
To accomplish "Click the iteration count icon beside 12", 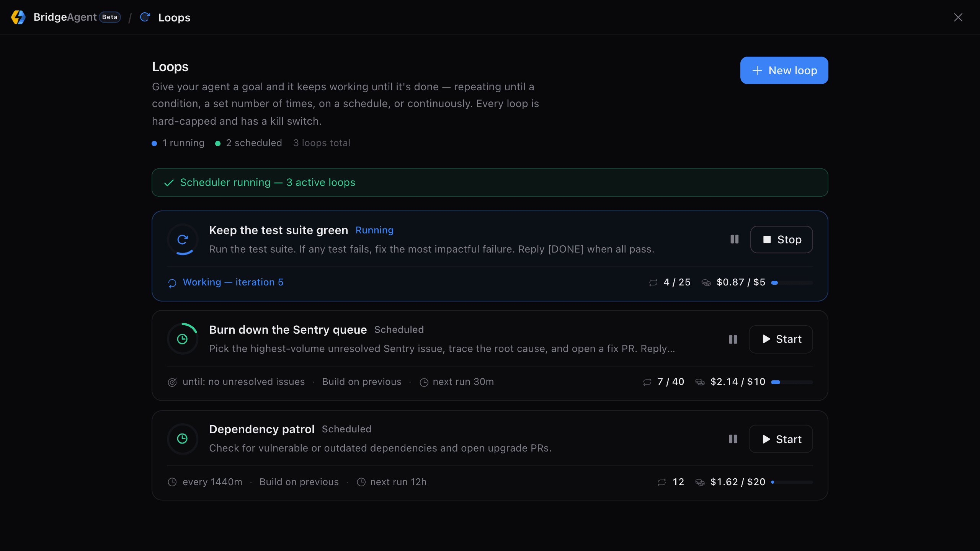I will (661, 482).
